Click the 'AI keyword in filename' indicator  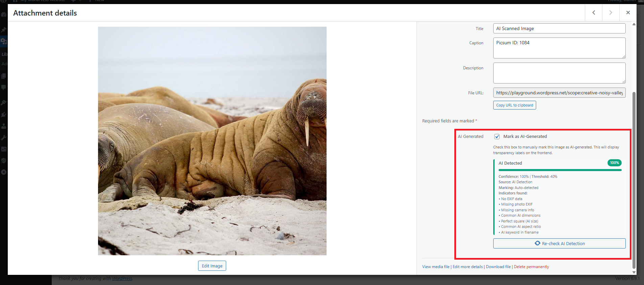tap(519, 232)
